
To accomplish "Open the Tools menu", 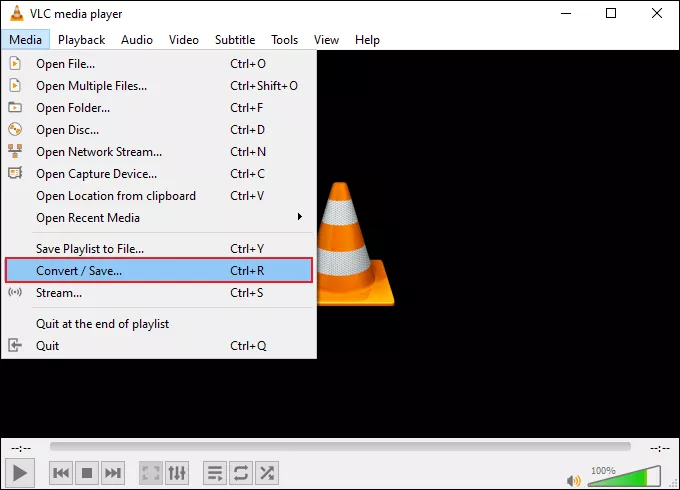I will 284,39.
